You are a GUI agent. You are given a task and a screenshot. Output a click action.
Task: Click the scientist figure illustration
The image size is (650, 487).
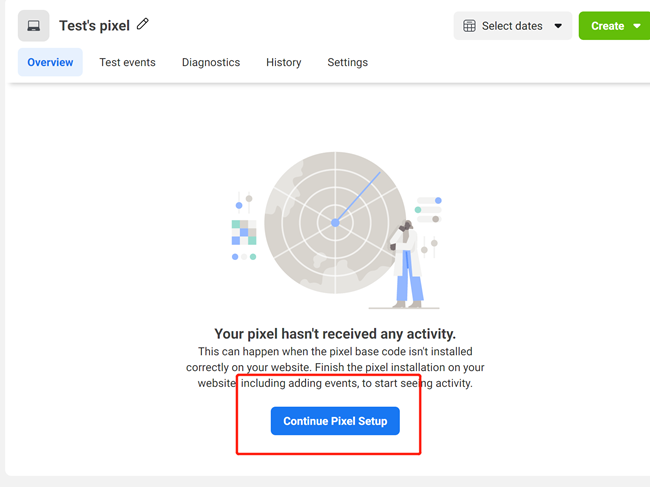click(x=407, y=262)
